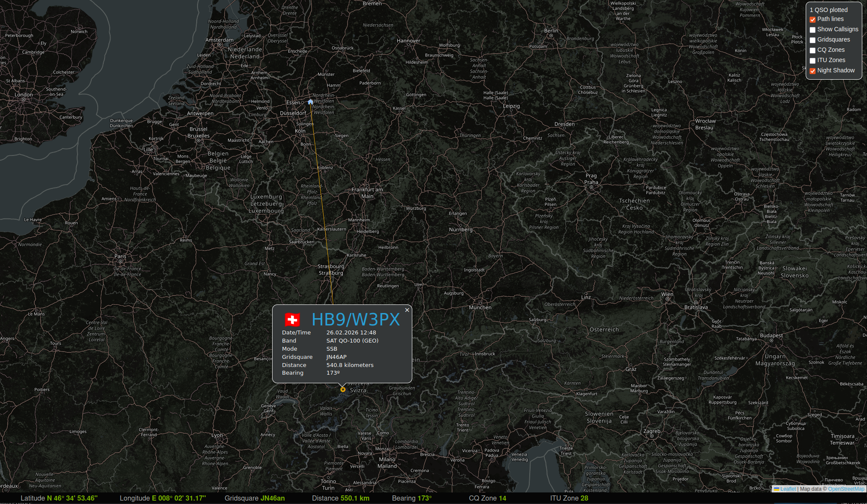
Task: Click the orange QSO marker in Switzerland
Action: 343,389
